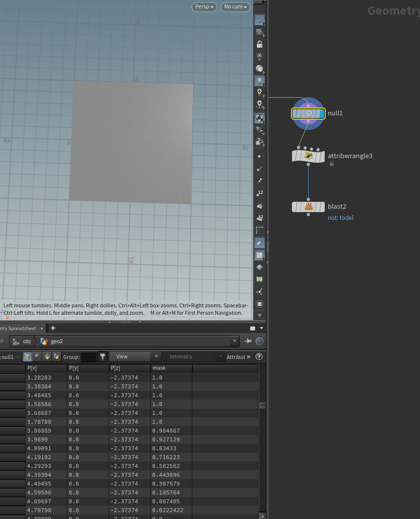Show vertex attributes in spreadsheet
This screenshot has height=519, width=420.
37,356
